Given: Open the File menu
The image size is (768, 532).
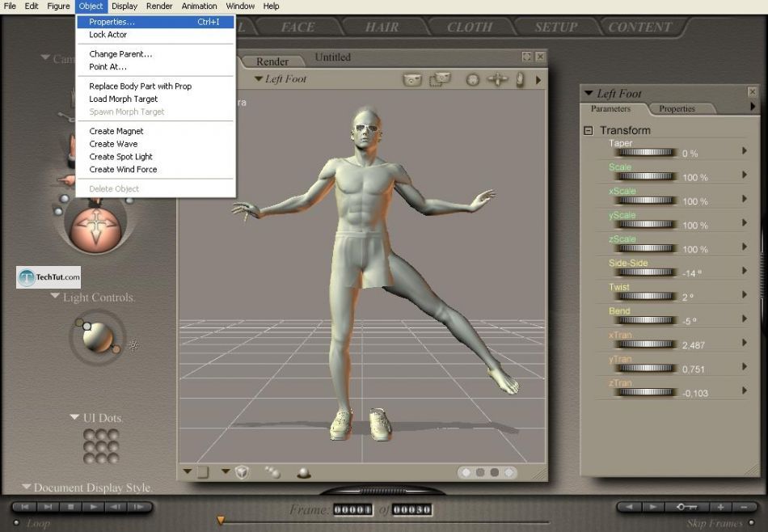Looking at the screenshot, I should 10,6.
